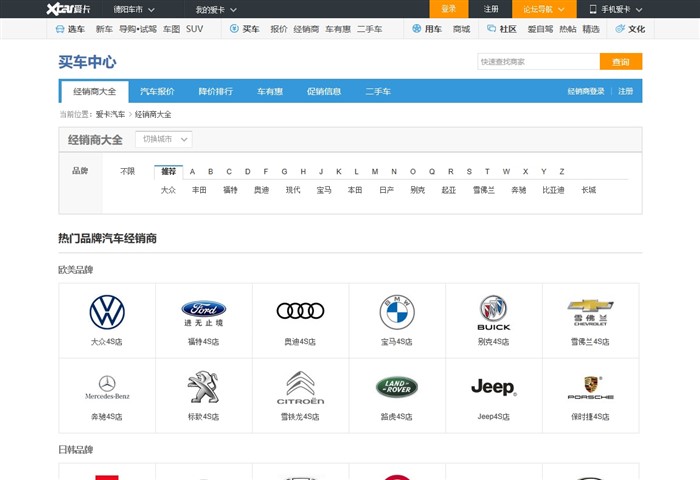
Task: Filter brands by letter B
Action: coord(211,171)
